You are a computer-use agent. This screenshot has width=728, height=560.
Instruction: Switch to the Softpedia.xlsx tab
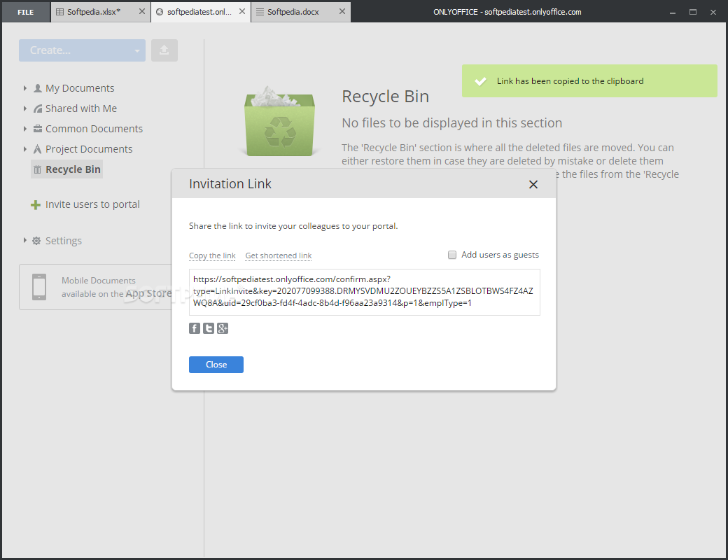click(94, 12)
